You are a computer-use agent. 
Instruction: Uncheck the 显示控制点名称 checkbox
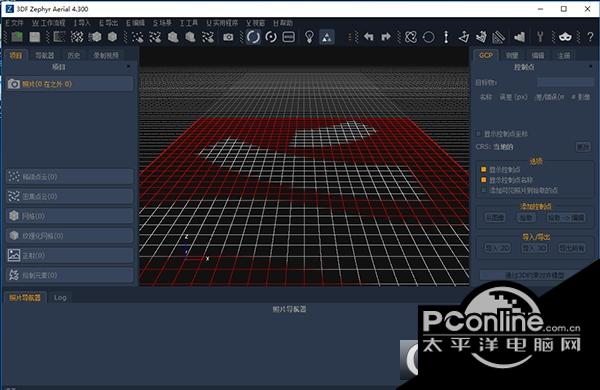point(484,179)
